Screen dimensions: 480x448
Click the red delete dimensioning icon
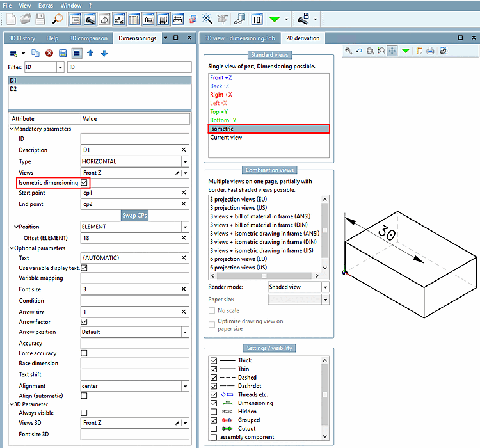click(49, 53)
